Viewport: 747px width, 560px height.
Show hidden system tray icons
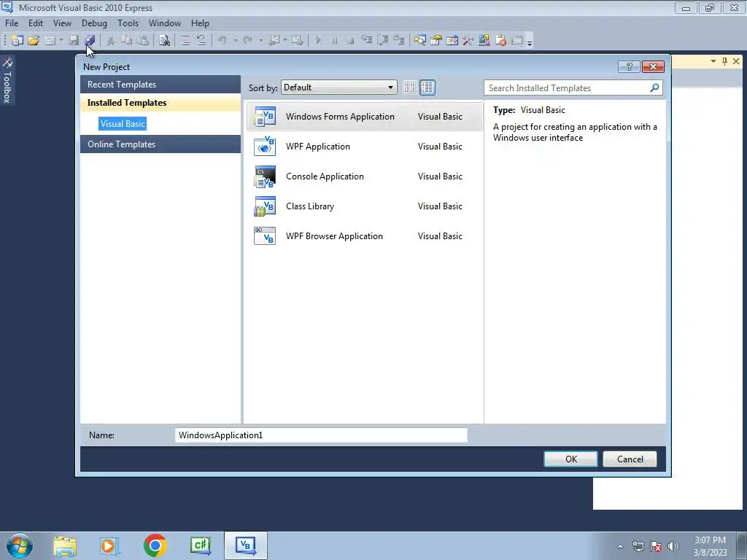620,546
